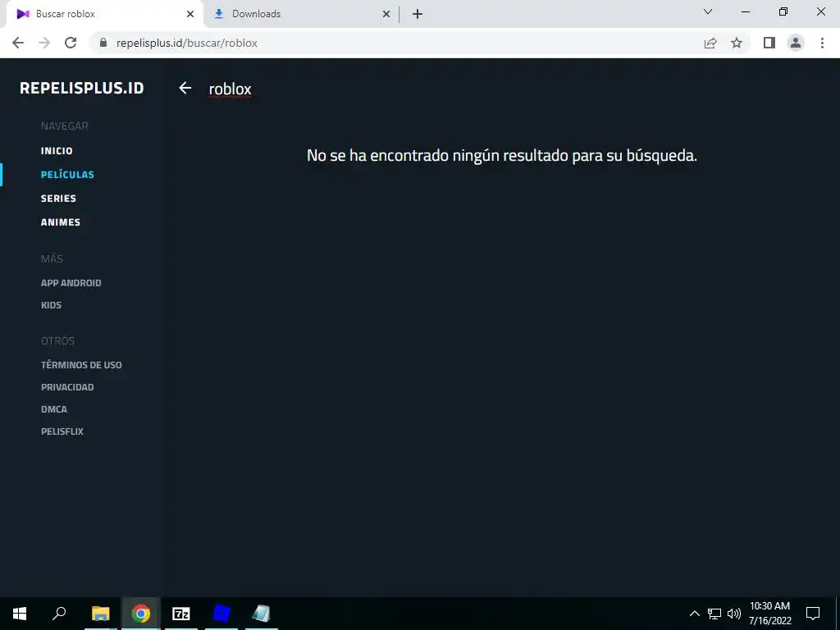Open the blue Roblox taskbar app
Image resolution: width=840 pixels, height=630 pixels.
pos(221,614)
